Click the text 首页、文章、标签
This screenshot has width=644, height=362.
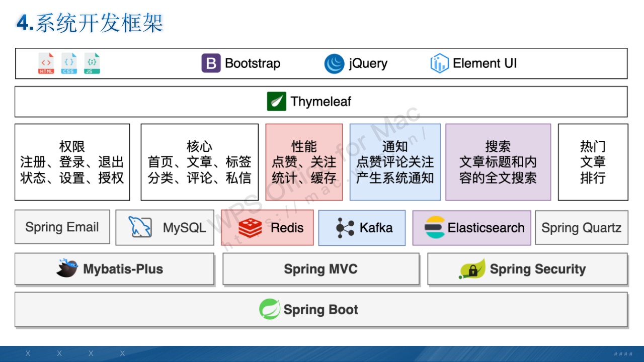coord(199,162)
